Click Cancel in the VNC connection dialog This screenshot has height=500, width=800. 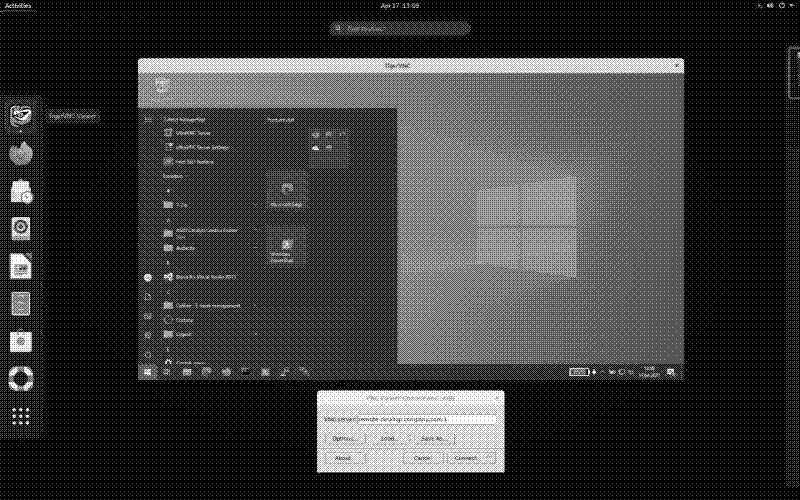(x=423, y=458)
